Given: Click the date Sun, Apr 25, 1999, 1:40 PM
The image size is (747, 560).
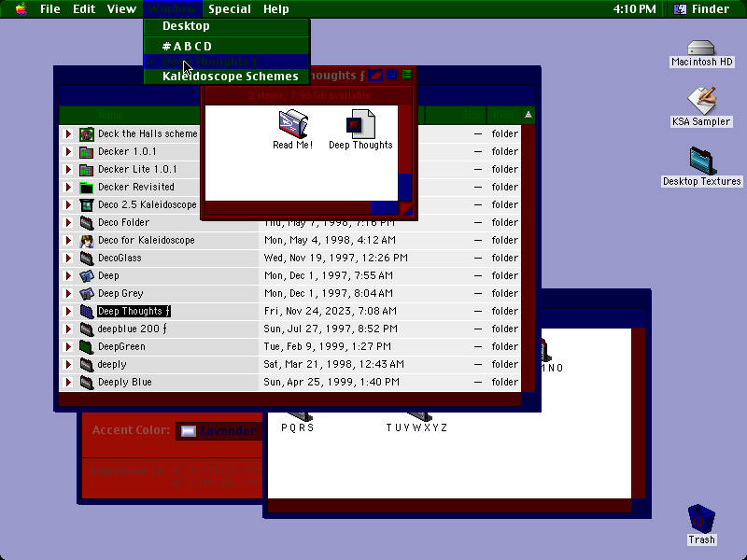Looking at the screenshot, I should (x=331, y=382).
